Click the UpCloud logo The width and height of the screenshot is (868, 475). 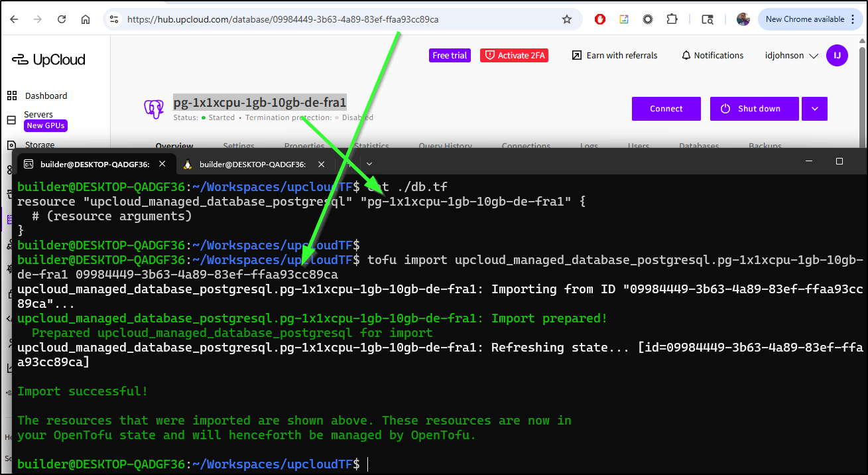48,60
